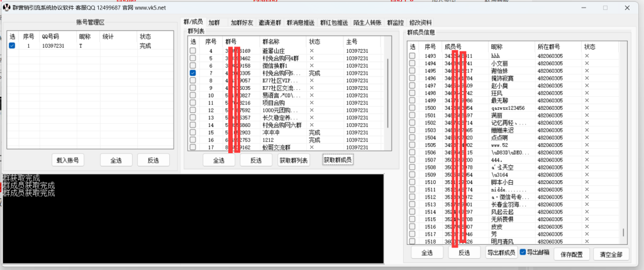644x270 pixels.
Task: Select the member nicknamed qazwsx123456
Action: click(412, 108)
